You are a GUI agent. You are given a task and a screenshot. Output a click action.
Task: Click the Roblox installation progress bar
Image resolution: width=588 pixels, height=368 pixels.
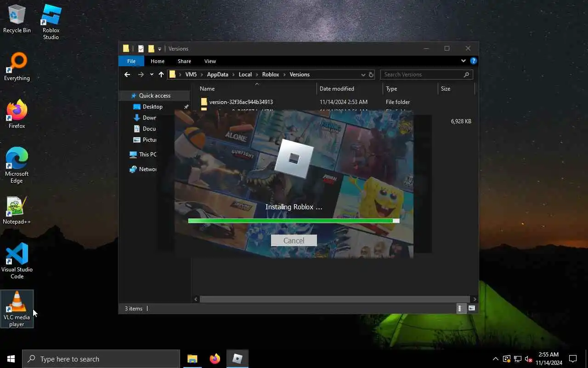[x=294, y=221]
